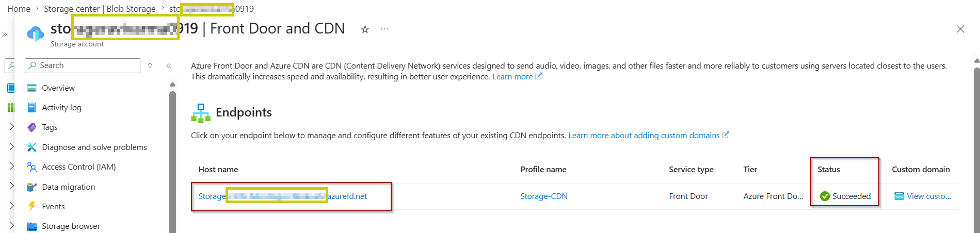Viewport: 980px width, 233px height.
Task: Click the Succeeded status text
Action: (x=851, y=196)
